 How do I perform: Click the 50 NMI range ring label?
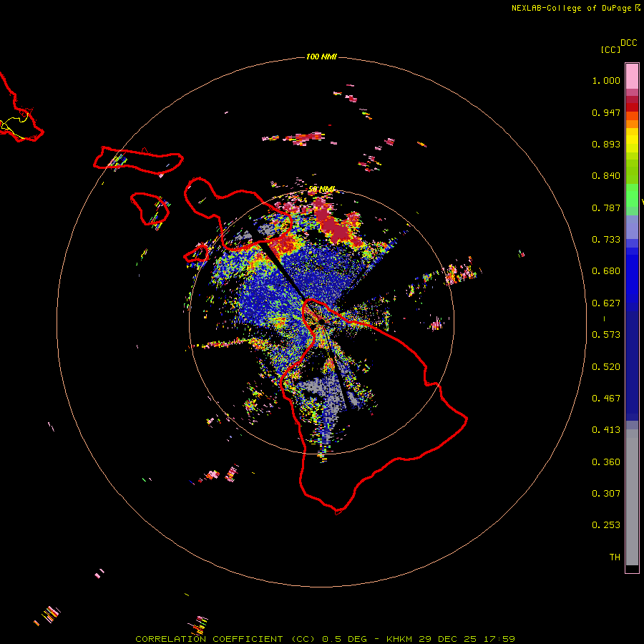(x=321, y=190)
